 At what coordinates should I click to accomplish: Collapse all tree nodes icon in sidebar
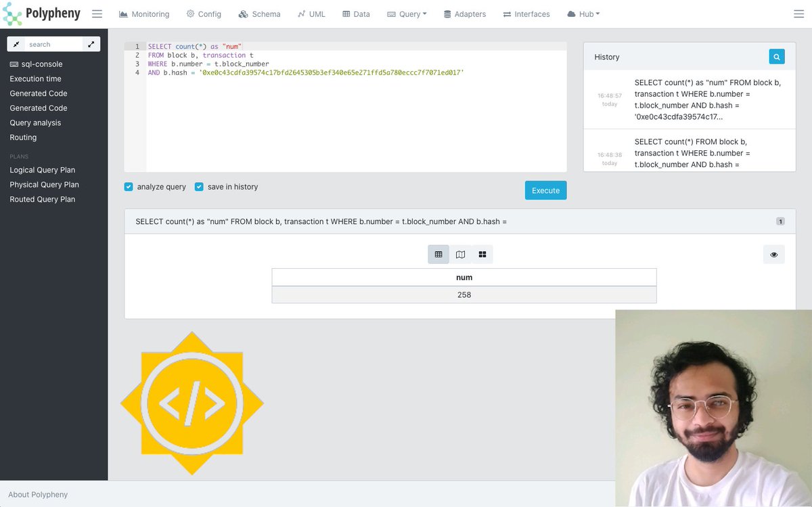[x=16, y=44]
